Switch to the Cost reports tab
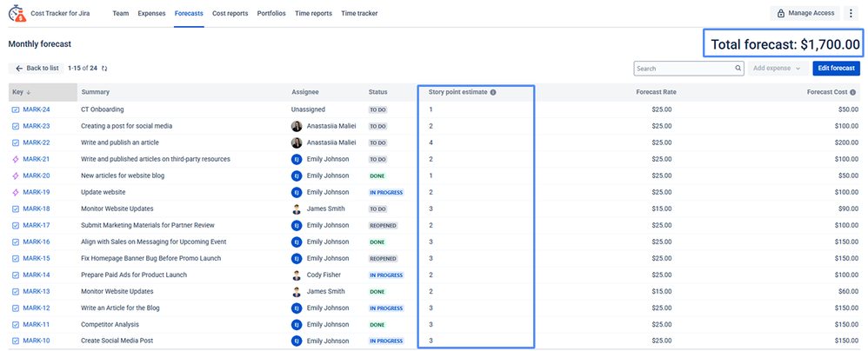Viewport: 868px width, 351px height. 230,14
